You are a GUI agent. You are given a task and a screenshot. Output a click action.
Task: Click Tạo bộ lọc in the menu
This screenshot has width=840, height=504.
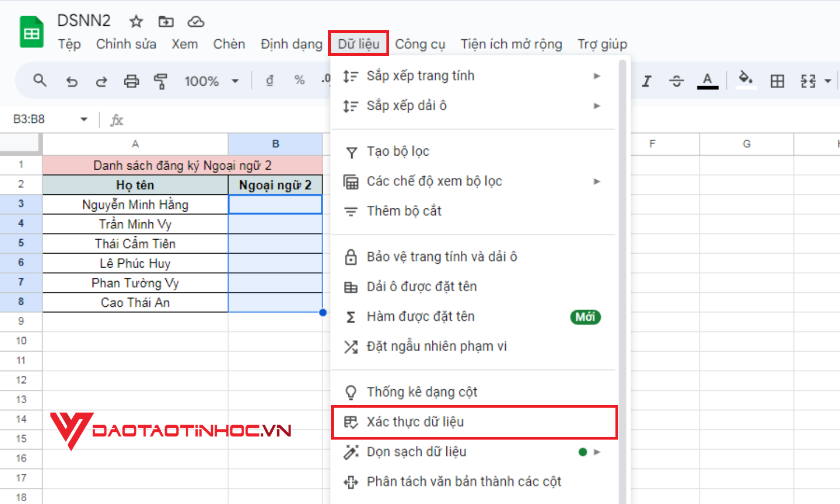click(398, 151)
